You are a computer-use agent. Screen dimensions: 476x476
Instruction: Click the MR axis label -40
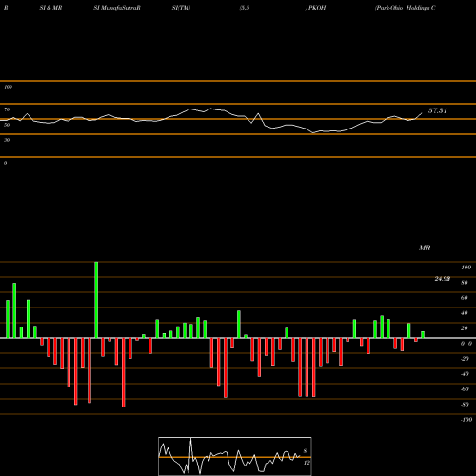click(x=465, y=374)
